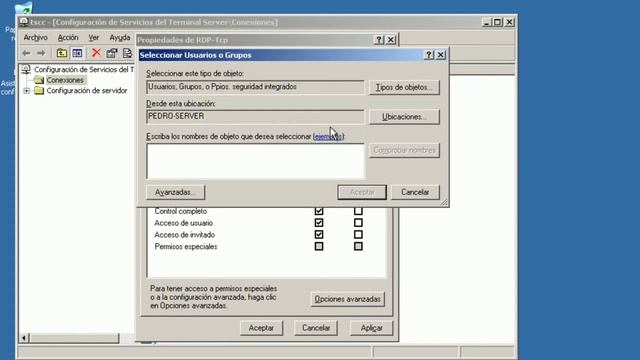This screenshot has width=640, height=360.
Task: Click the object type field
Action: [x=255, y=87]
